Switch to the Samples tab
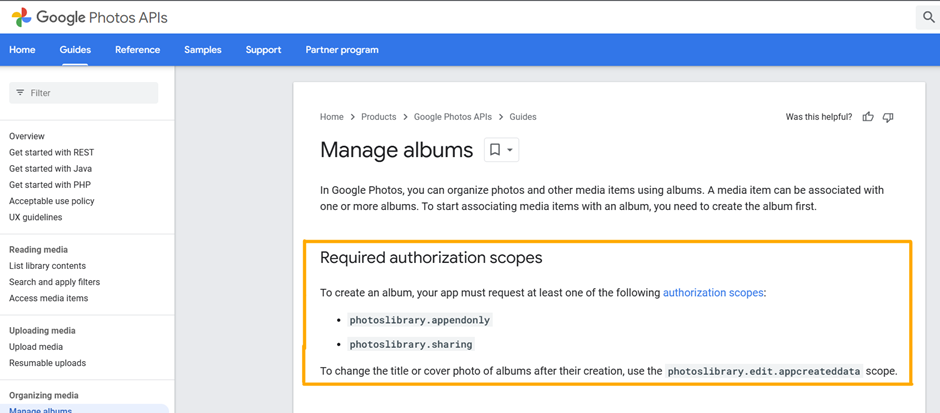This screenshot has width=940, height=413. pyautogui.click(x=203, y=50)
